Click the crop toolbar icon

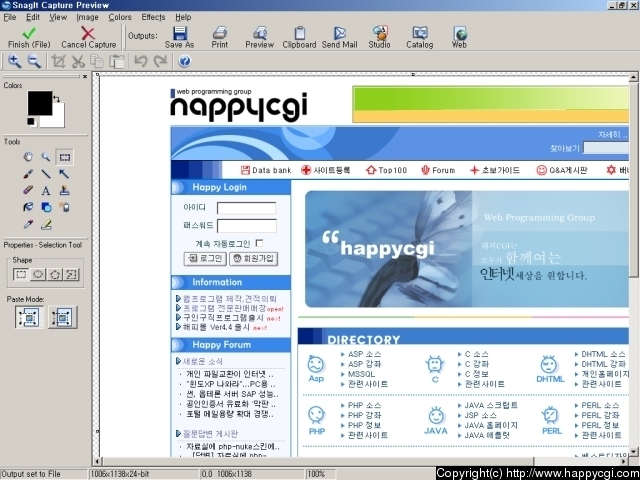coord(58,61)
